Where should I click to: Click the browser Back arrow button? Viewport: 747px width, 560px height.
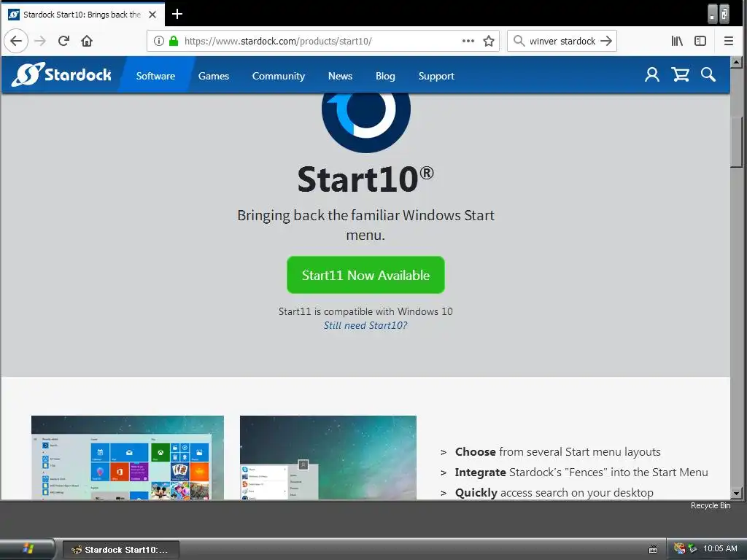(16, 41)
